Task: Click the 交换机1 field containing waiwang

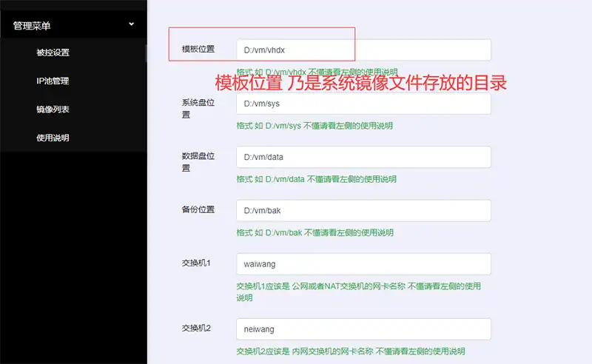Action: (363, 264)
